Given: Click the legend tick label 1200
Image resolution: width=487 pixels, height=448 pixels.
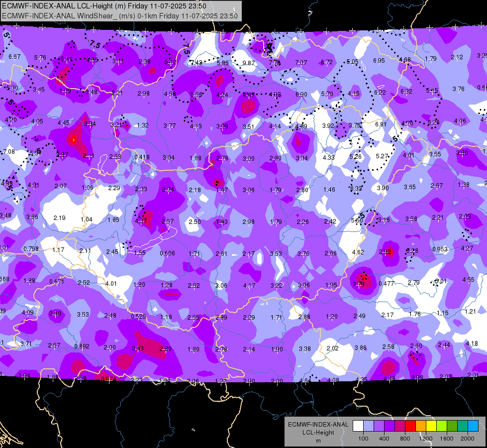Looking at the screenshot, I should point(426,439).
